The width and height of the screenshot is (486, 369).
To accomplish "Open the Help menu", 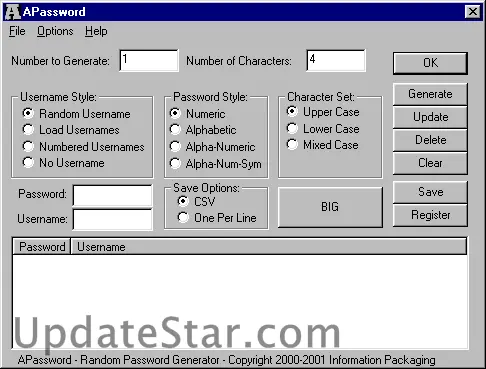I will [96, 31].
